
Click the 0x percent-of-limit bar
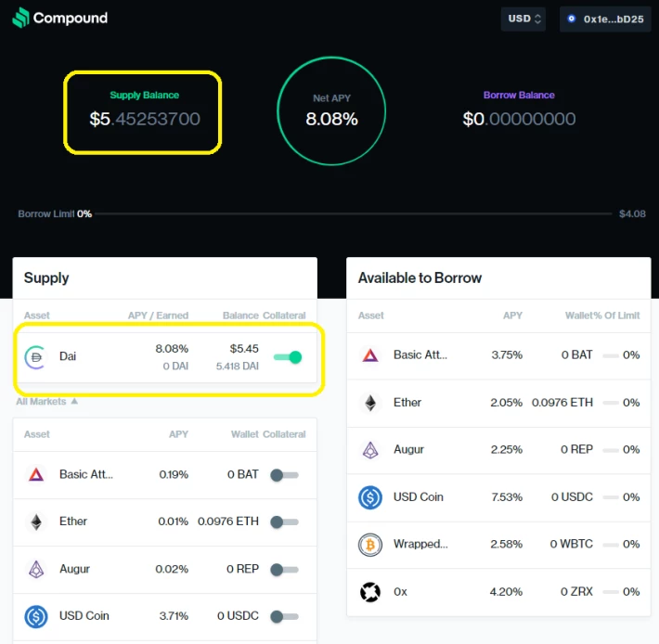tap(611, 592)
